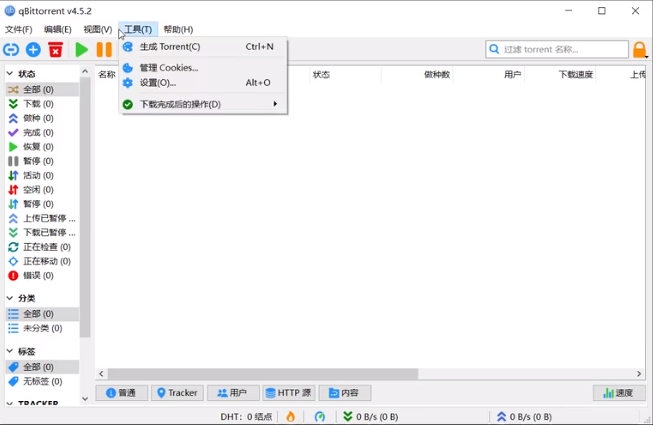
Task: Click the orange lock UI icon
Action: point(640,50)
